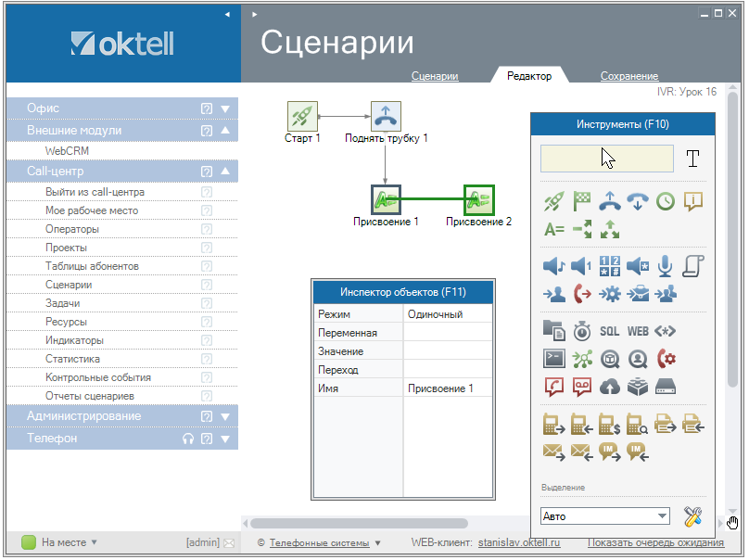Open wrench settings icon in tools panel

point(692,516)
